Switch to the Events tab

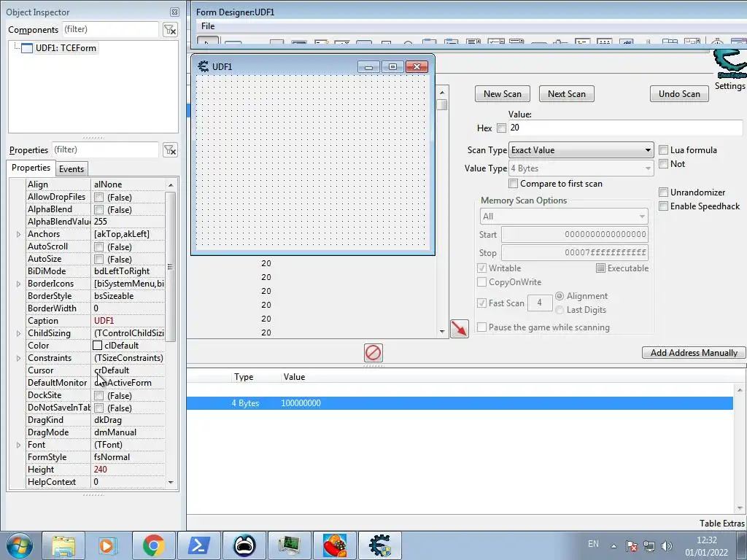point(71,169)
